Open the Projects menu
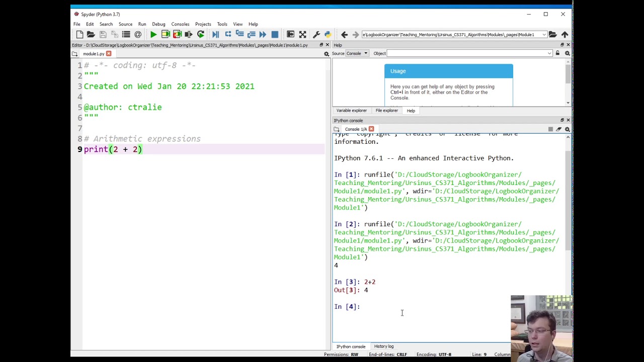 203,24
